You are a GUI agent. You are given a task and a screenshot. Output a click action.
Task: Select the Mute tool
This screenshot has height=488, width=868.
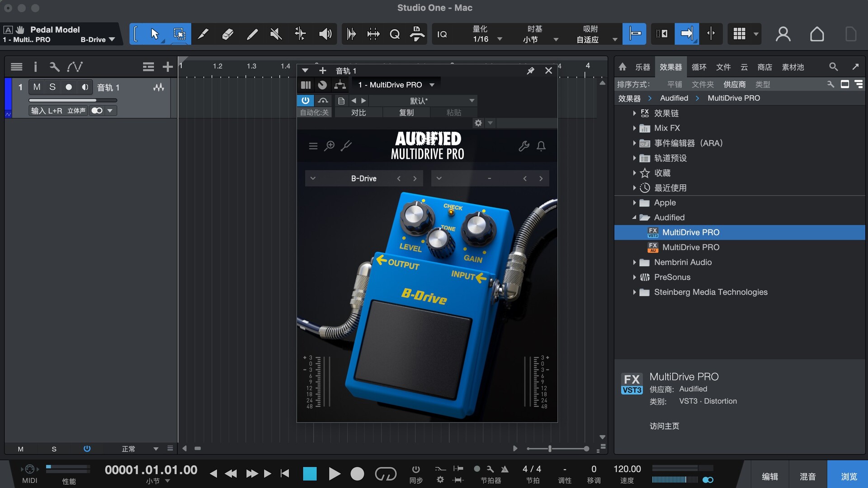click(276, 34)
